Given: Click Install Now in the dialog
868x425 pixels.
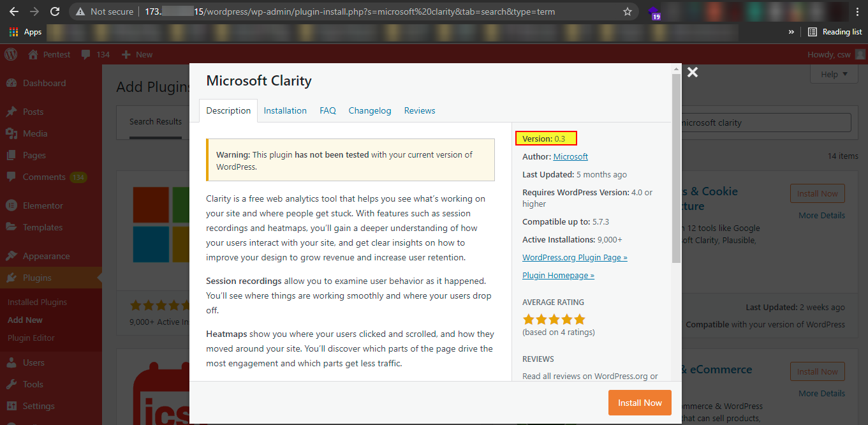Looking at the screenshot, I should [x=640, y=403].
